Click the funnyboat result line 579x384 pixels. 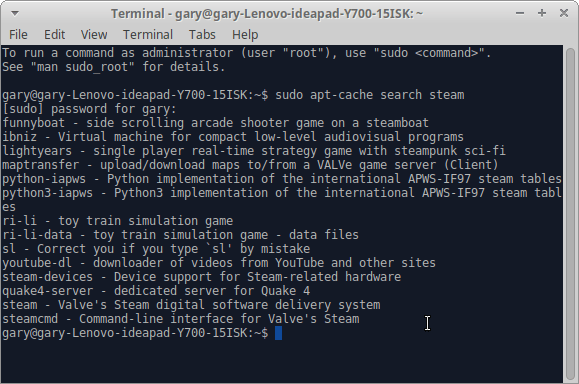click(x=216, y=123)
